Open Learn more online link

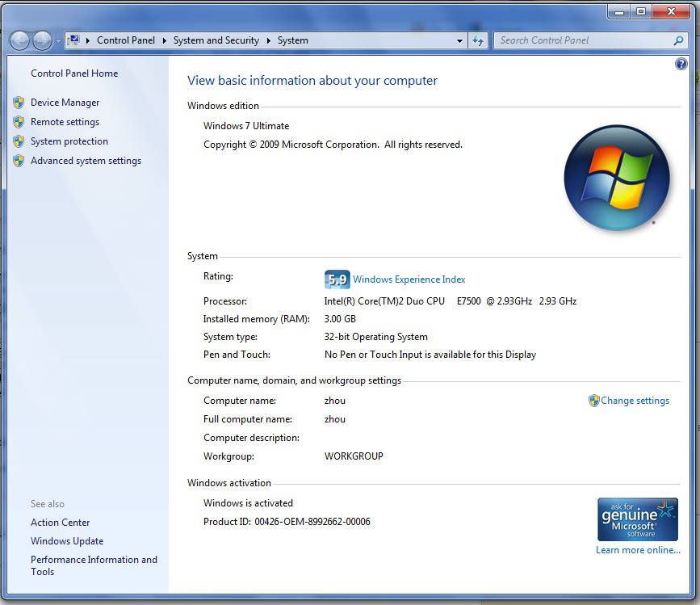(638, 550)
